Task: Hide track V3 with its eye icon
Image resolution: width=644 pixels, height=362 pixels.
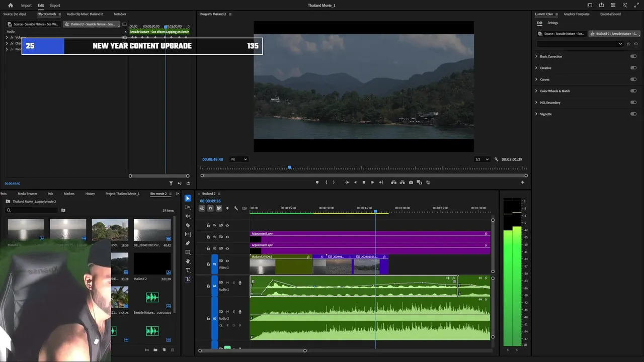Action: pos(227,237)
